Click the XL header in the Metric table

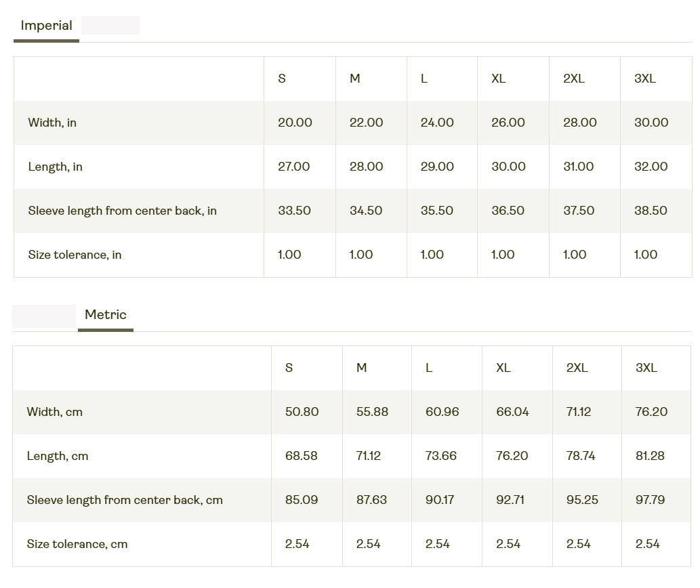503,368
